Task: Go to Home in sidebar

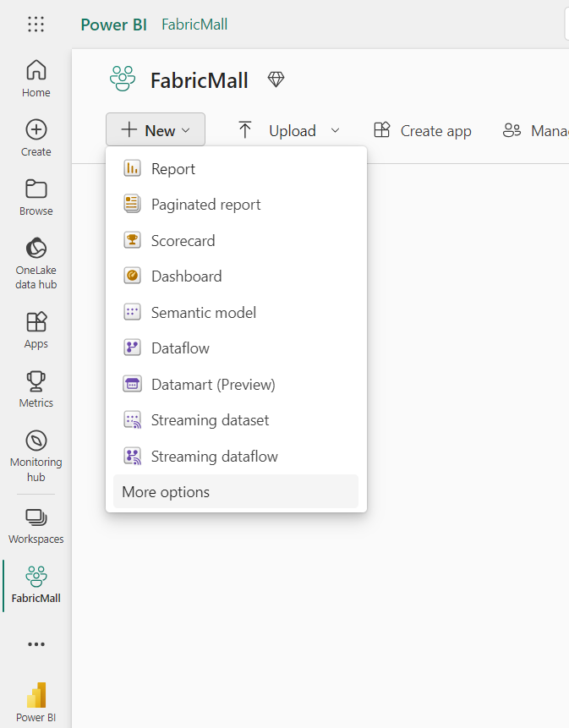Action: point(36,79)
